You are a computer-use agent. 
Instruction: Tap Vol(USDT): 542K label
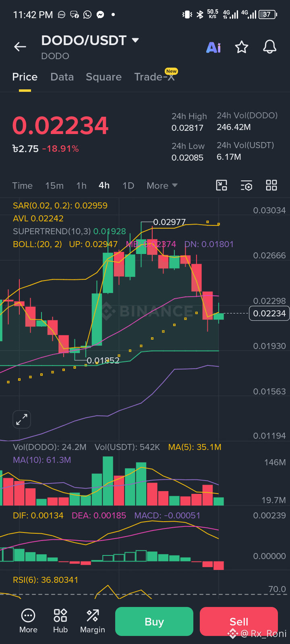(x=127, y=447)
